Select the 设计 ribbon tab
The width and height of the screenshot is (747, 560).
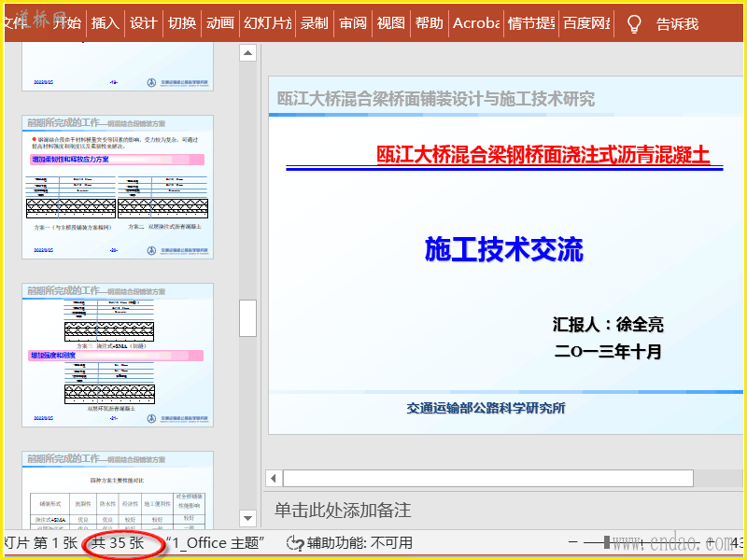(144, 22)
